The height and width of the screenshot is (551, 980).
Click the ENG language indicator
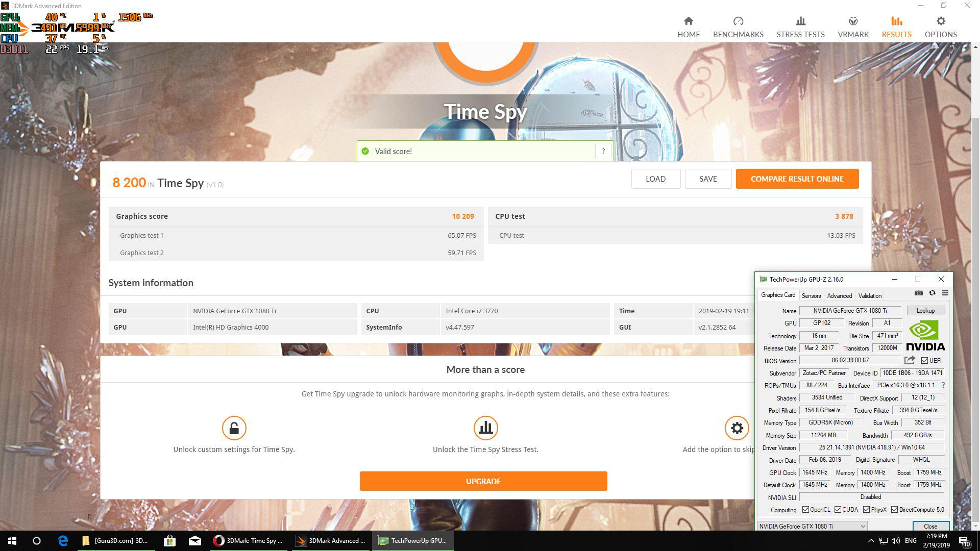click(x=911, y=541)
